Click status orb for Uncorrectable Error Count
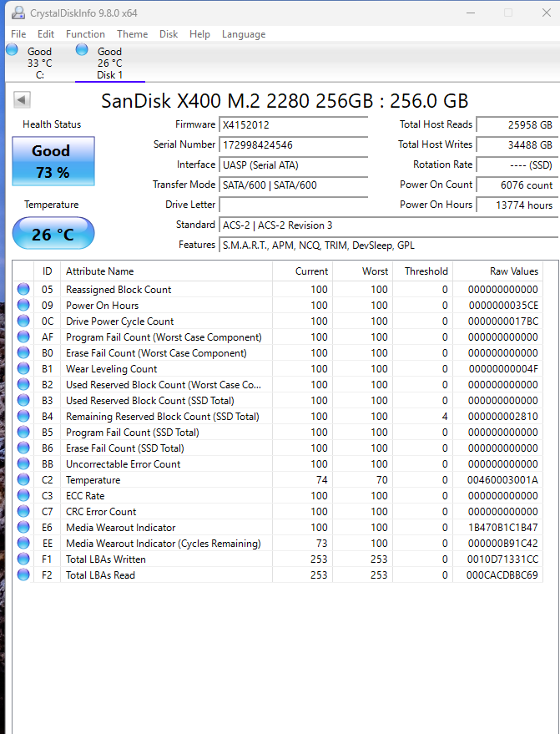 [23, 464]
